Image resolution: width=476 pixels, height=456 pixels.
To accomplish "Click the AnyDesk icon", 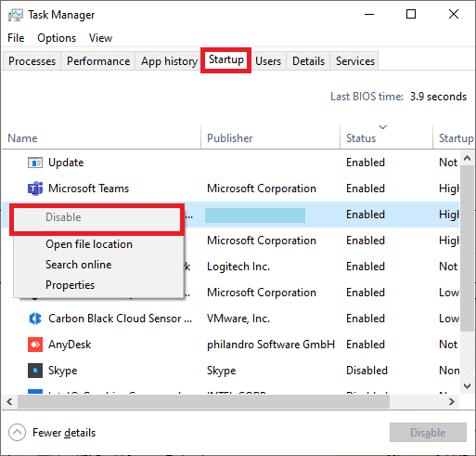I will tap(35, 345).
